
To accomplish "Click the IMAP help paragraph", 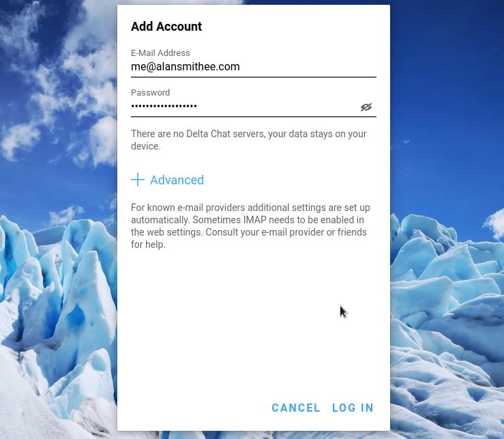I will [x=250, y=226].
